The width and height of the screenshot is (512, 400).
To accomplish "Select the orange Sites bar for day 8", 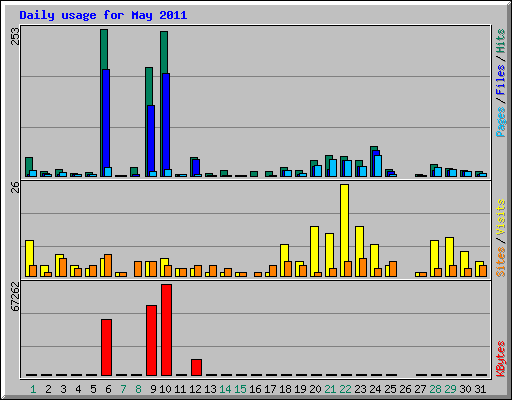I will click(138, 269).
